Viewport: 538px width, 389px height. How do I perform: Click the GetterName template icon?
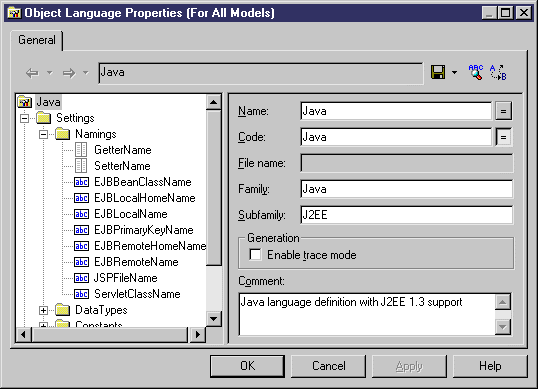[x=81, y=150]
